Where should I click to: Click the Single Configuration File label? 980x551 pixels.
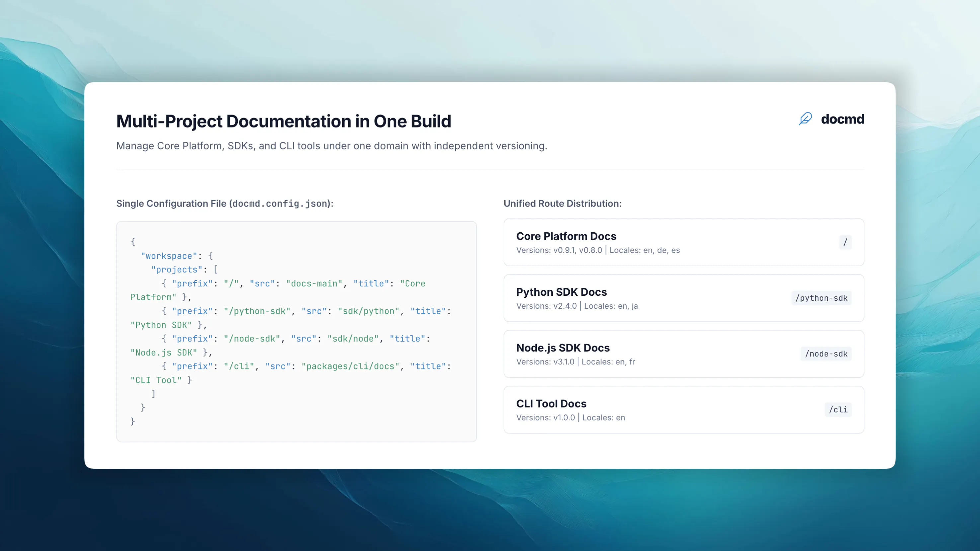(x=224, y=203)
